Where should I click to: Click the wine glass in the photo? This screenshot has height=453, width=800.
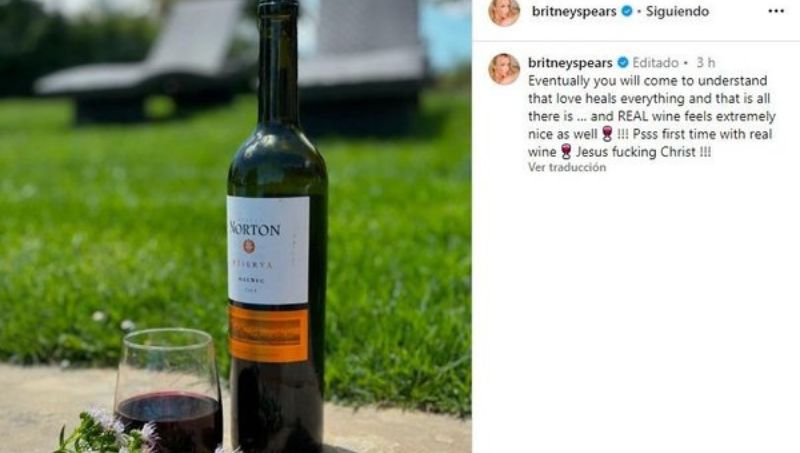pyautogui.click(x=168, y=390)
